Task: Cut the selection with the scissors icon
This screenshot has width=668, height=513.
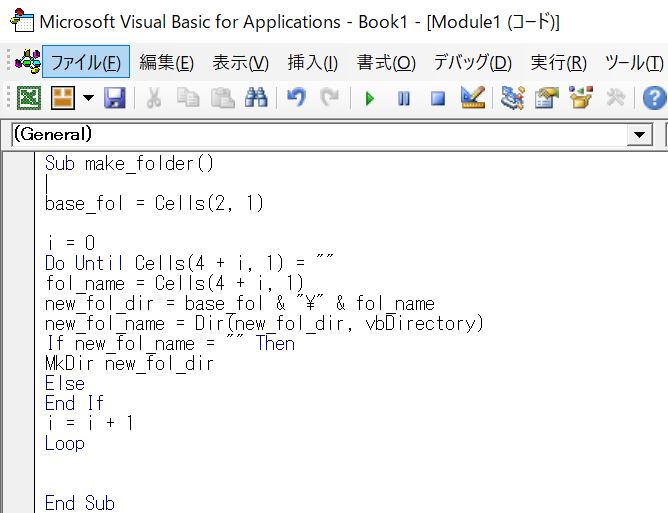Action: tap(154, 98)
